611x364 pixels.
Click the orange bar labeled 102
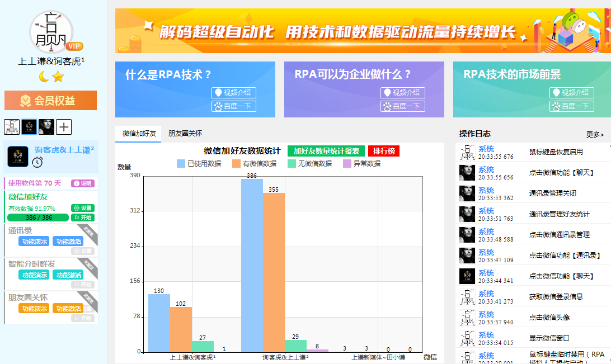click(181, 329)
